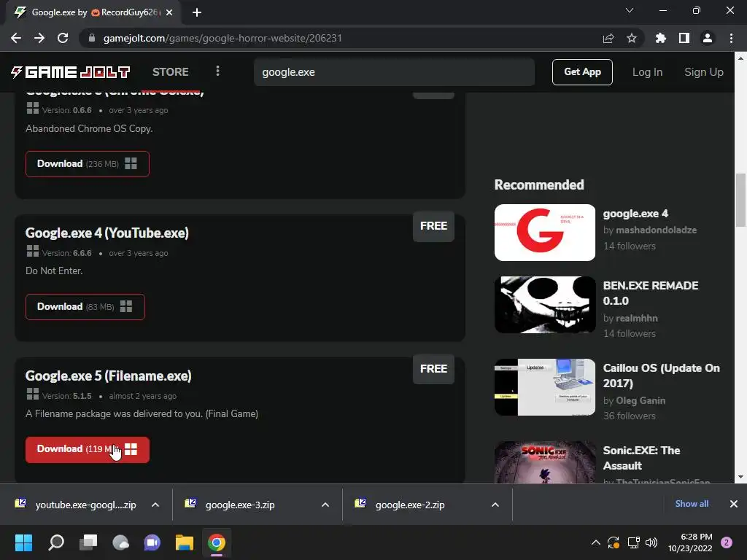View site information padlock icon

92,38
